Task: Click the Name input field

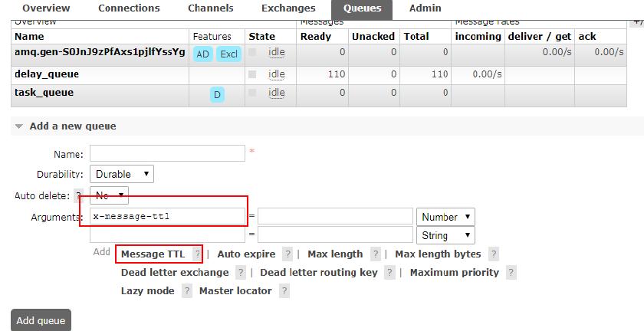Action: [168, 153]
